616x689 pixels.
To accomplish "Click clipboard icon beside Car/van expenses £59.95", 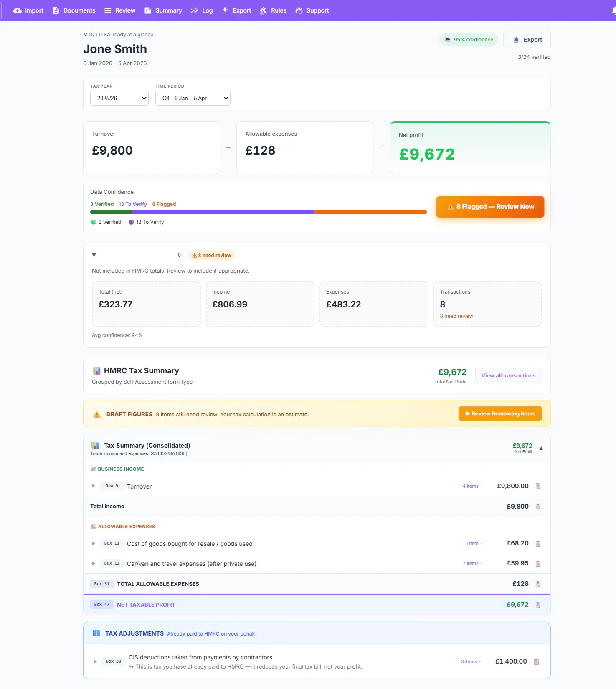I will tap(538, 564).
